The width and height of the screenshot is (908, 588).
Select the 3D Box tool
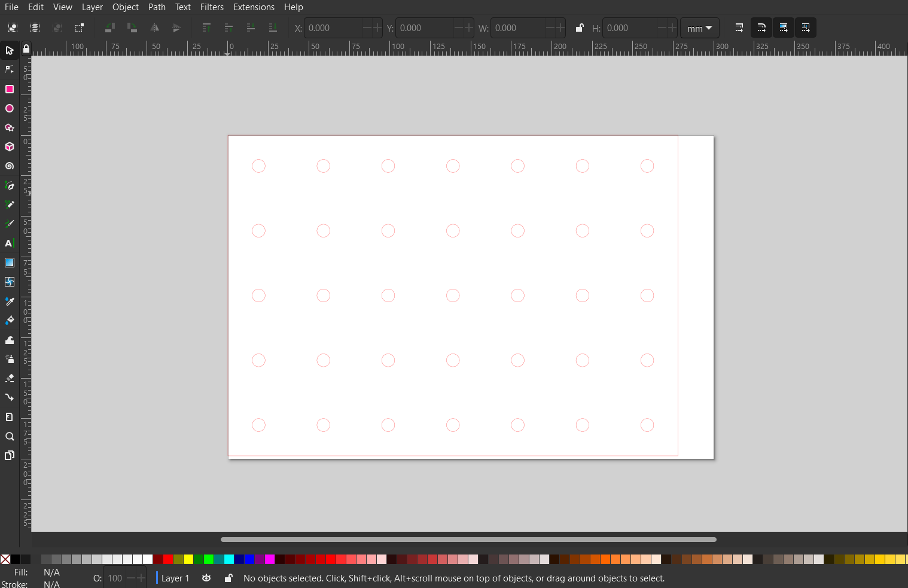coord(10,147)
